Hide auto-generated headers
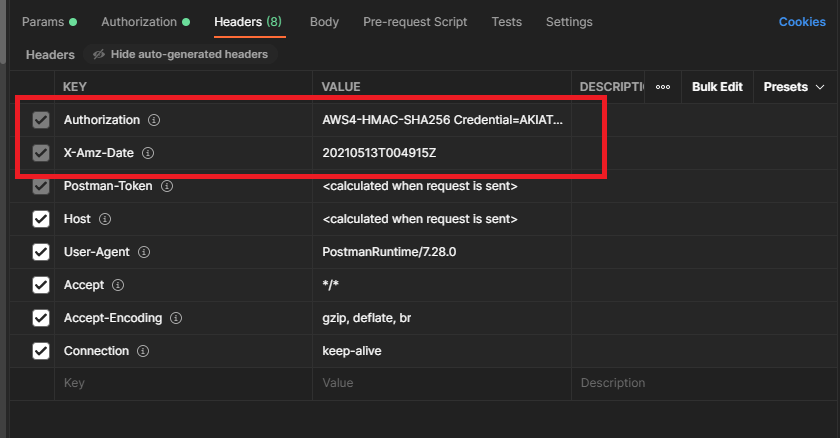 (x=181, y=54)
